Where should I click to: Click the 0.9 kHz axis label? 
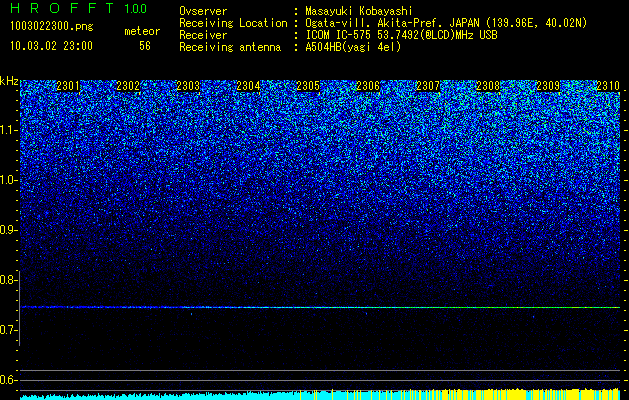tap(9, 230)
